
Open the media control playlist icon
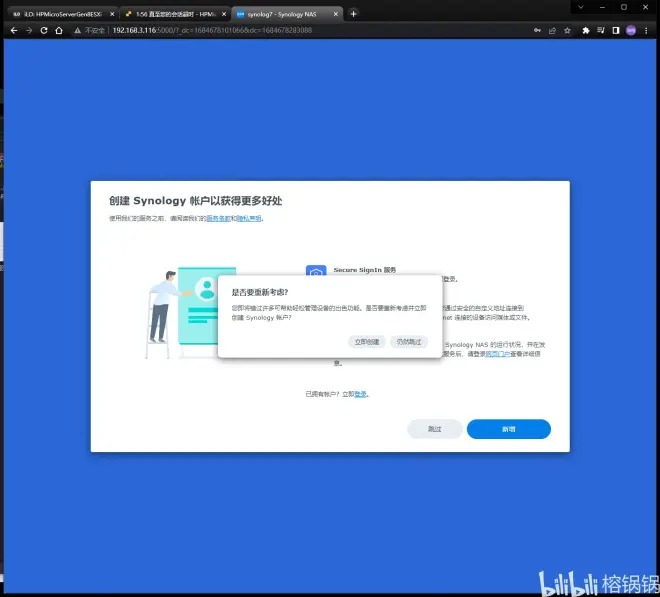[601, 30]
